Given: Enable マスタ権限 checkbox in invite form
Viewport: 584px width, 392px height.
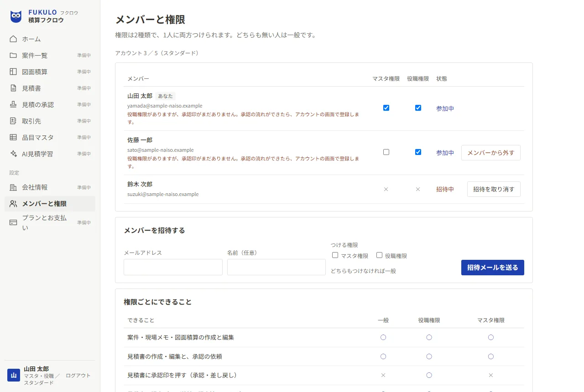Looking at the screenshot, I should click(335, 255).
